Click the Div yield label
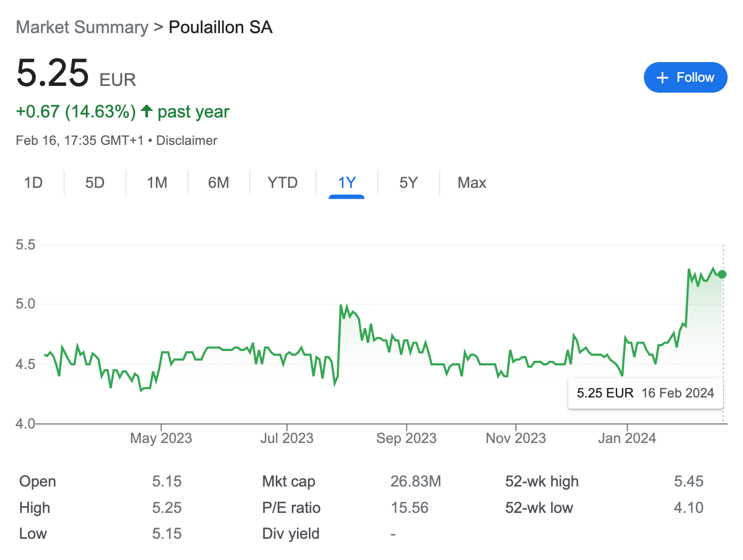The height and width of the screenshot is (560, 743). coord(291,534)
